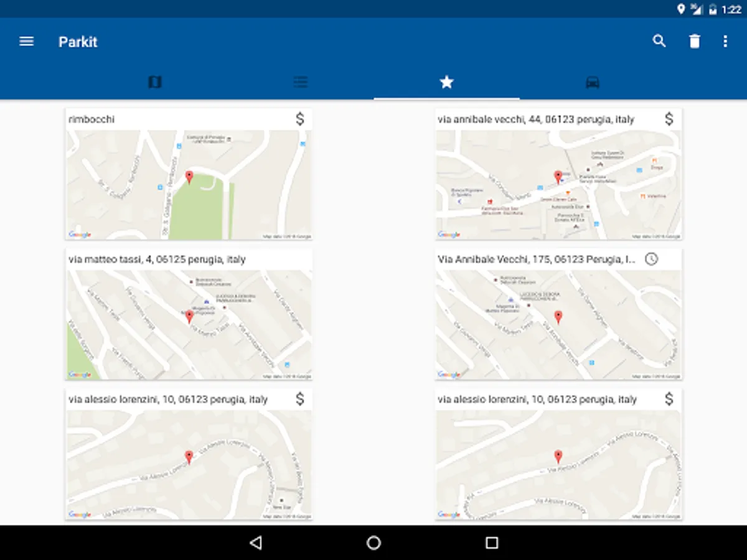This screenshot has height=560, width=747.
Task: Tap the location status bar icon
Action: click(x=681, y=9)
